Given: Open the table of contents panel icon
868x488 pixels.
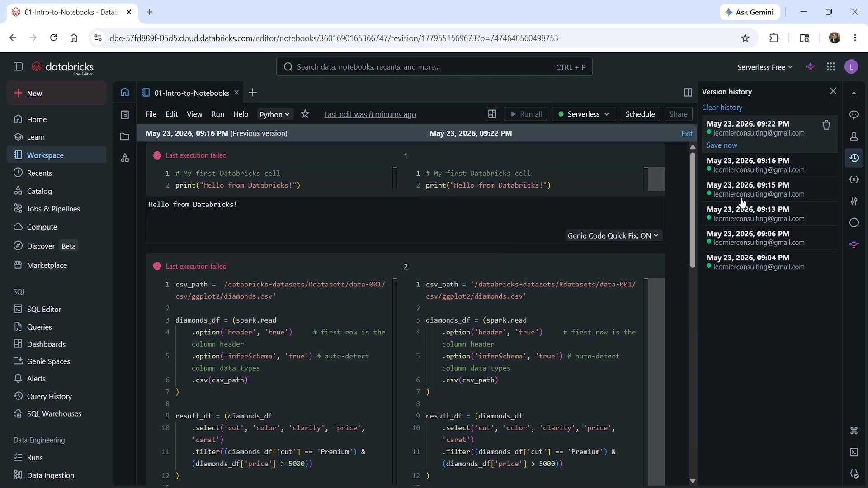Looking at the screenshot, I should (125, 115).
